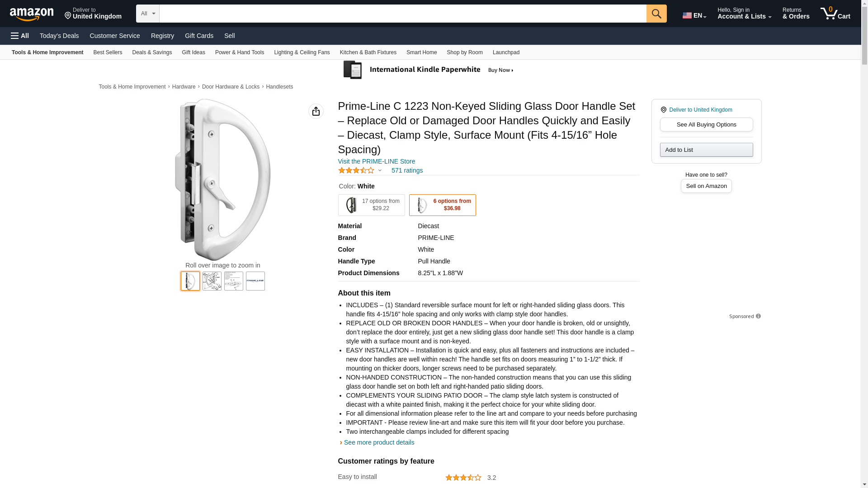868x488 pixels.
Task: Click the magnifier search button
Action: coord(656,14)
